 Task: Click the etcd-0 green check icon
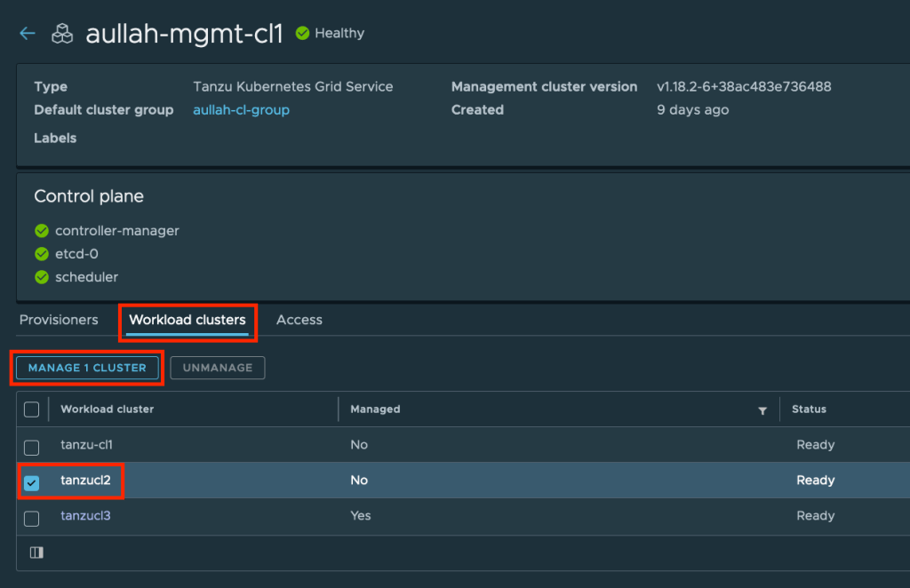[41, 254]
